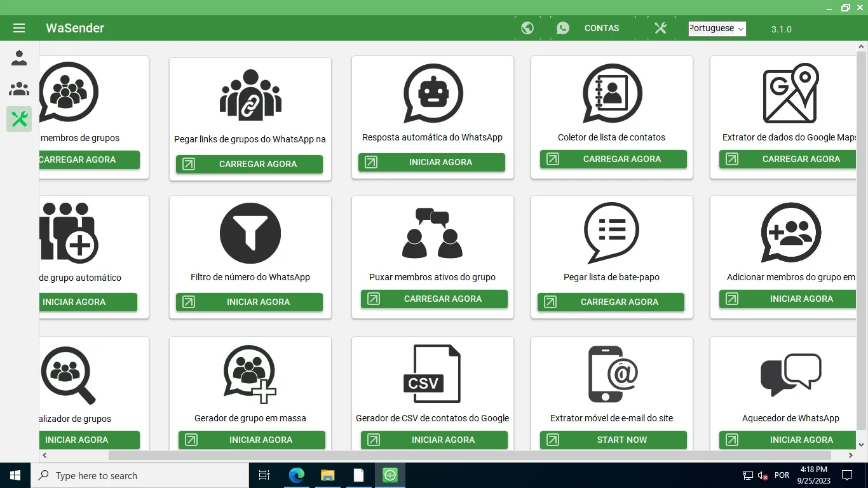This screenshot has height=488, width=868.
Task: Click INICIAR AGORA under alizador de grupos
Action: click(x=90, y=440)
